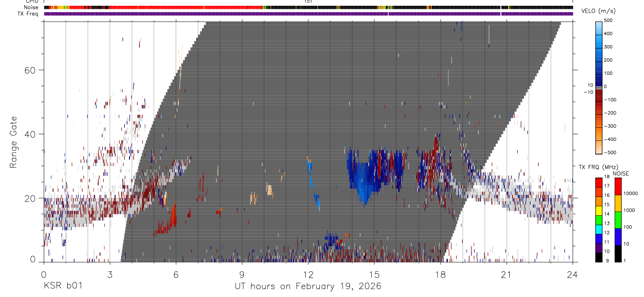The image size is (644, 297).
Task: Click TX frequency legend label 17
Action: [607, 186]
